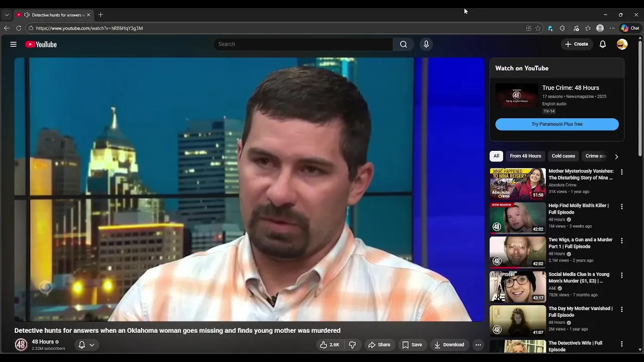644x362 pixels.
Task: Expand the notification preference chevron
Action: (92, 345)
